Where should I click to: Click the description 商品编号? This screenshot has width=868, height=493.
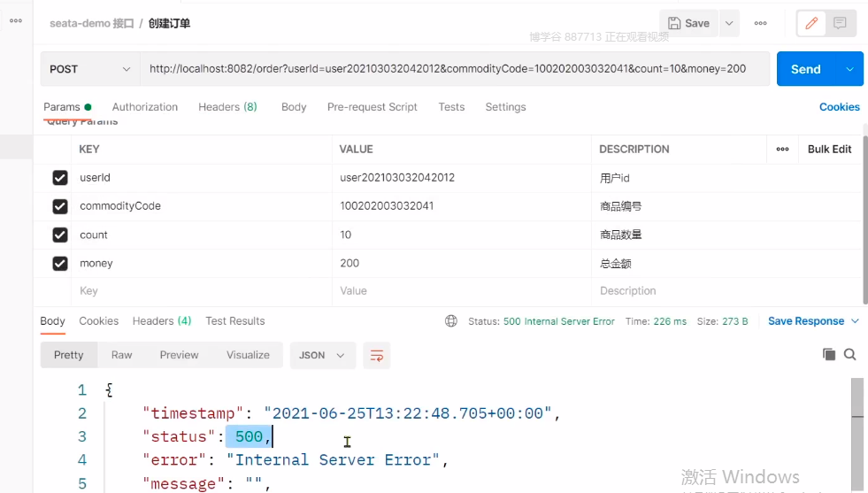pos(620,206)
